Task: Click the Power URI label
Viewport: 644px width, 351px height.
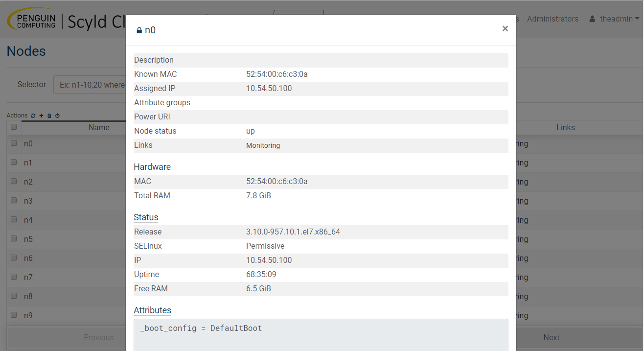Action: click(152, 117)
